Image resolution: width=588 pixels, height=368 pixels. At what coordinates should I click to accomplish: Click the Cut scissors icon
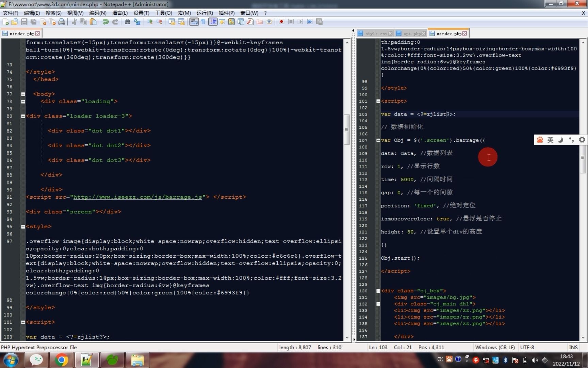pos(74,22)
